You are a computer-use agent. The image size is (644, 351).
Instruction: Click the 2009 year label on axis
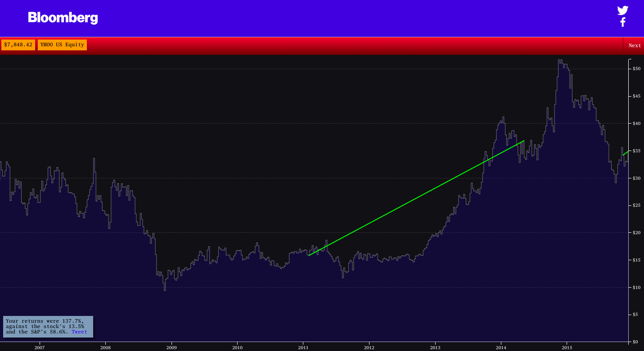point(171,347)
